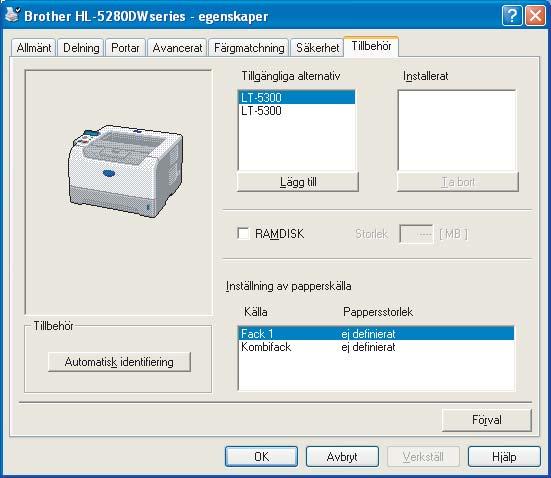The image size is (551, 478).
Task: Click the Hjälp button
Action: pyautogui.click(x=504, y=457)
